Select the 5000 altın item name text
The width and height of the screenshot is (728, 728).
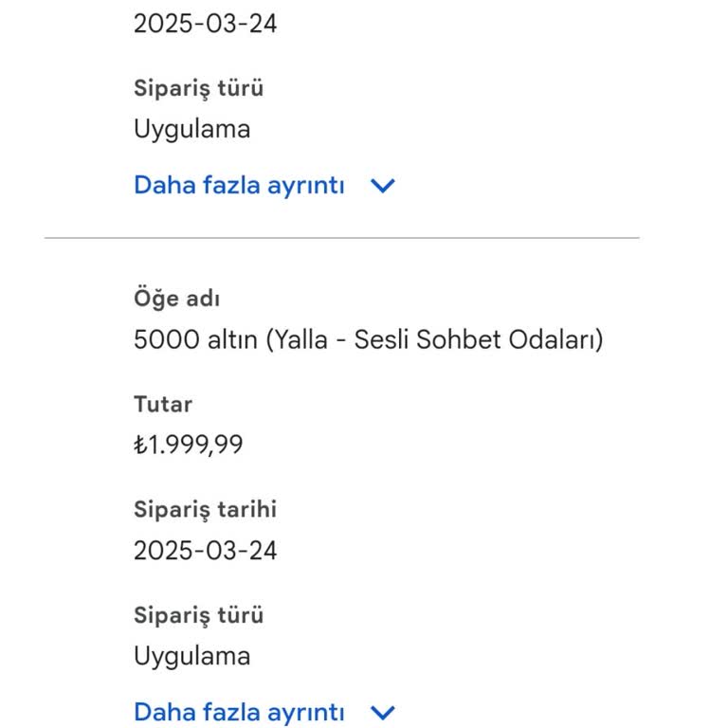click(368, 339)
